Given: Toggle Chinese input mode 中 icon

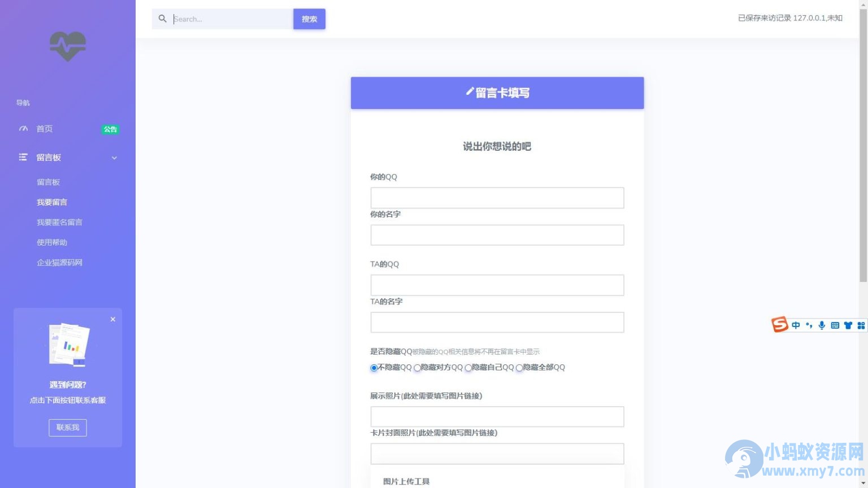Looking at the screenshot, I should 796,325.
